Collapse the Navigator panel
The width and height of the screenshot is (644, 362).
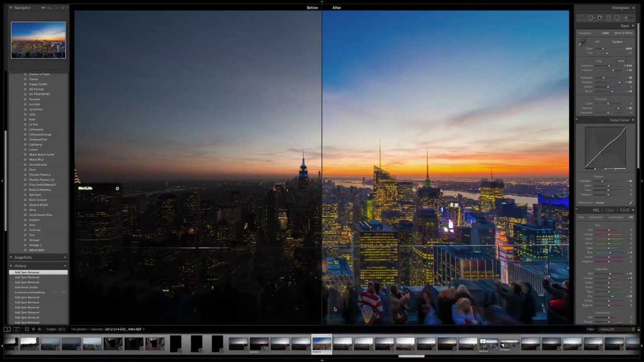pyautogui.click(x=11, y=8)
